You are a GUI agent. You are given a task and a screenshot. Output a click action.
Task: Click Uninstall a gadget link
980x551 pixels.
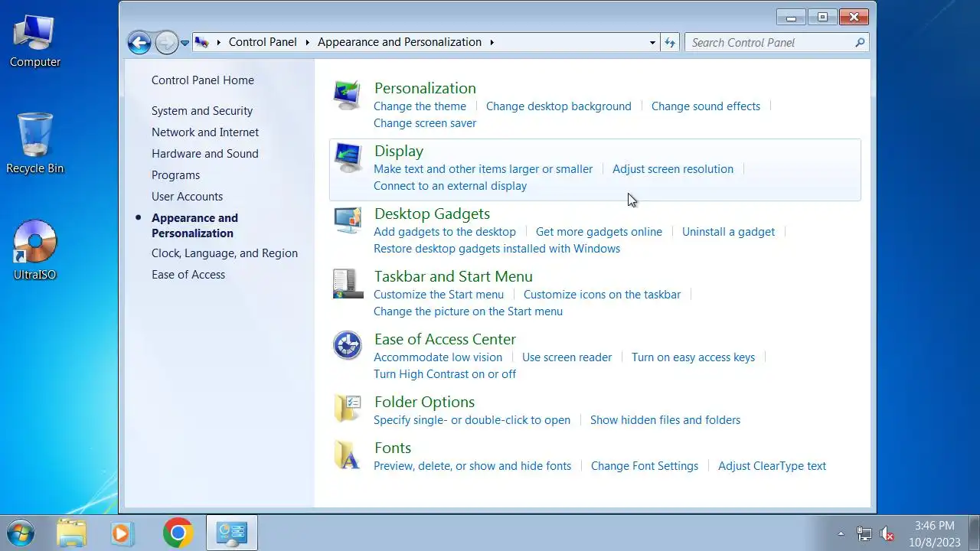(x=728, y=232)
